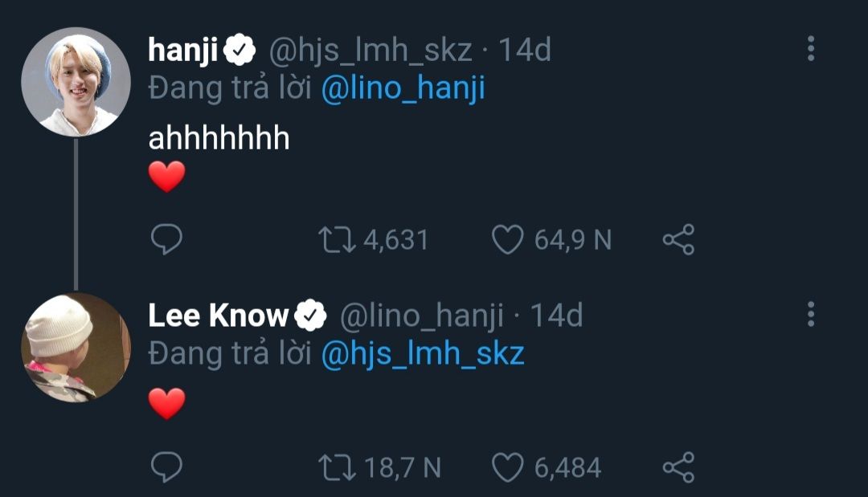Like Lee Know's tweet with 6,484 likes
Image resolution: width=868 pixels, height=497 pixels.
tap(507, 467)
